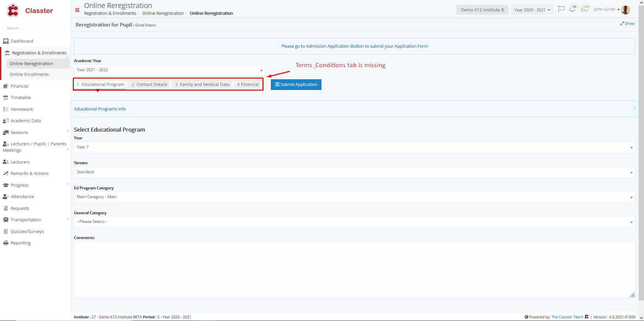Click the Requests document icon
This screenshot has width=644, height=321.
(x=6, y=208)
